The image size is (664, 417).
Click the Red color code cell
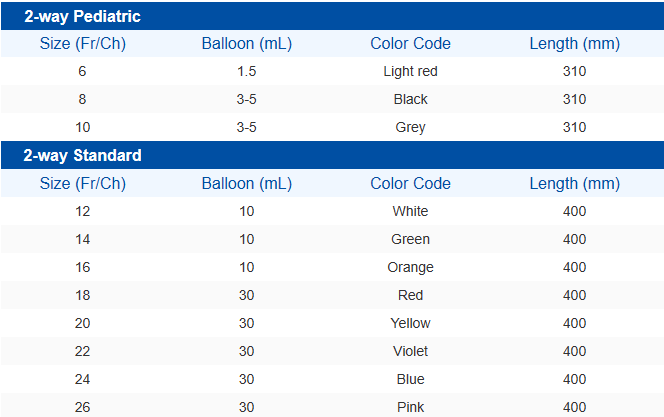pyautogui.click(x=410, y=295)
